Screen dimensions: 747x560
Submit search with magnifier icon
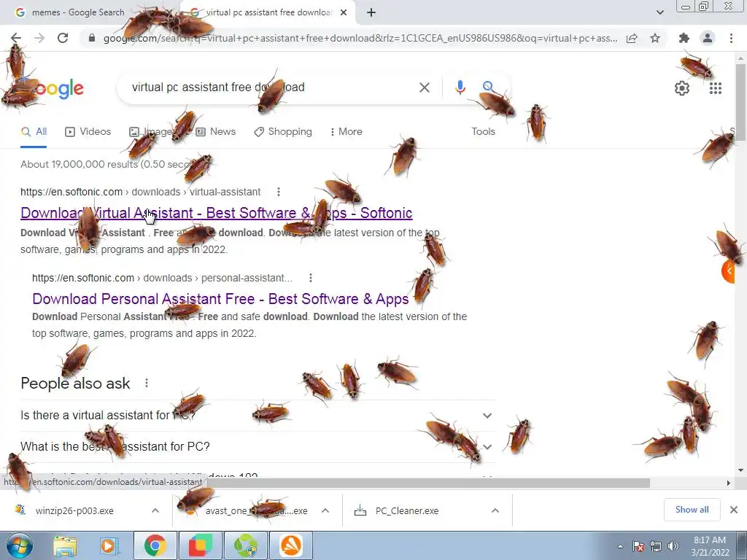click(x=488, y=87)
